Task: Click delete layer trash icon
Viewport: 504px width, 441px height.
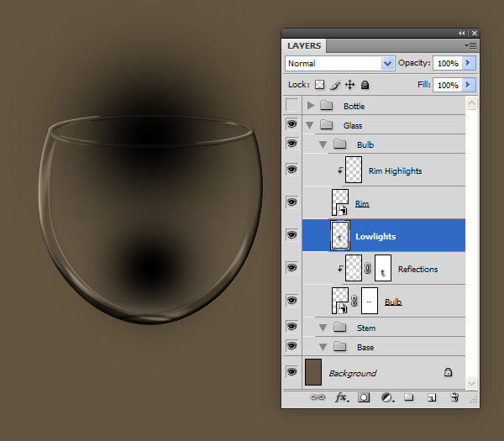Action: tap(454, 397)
